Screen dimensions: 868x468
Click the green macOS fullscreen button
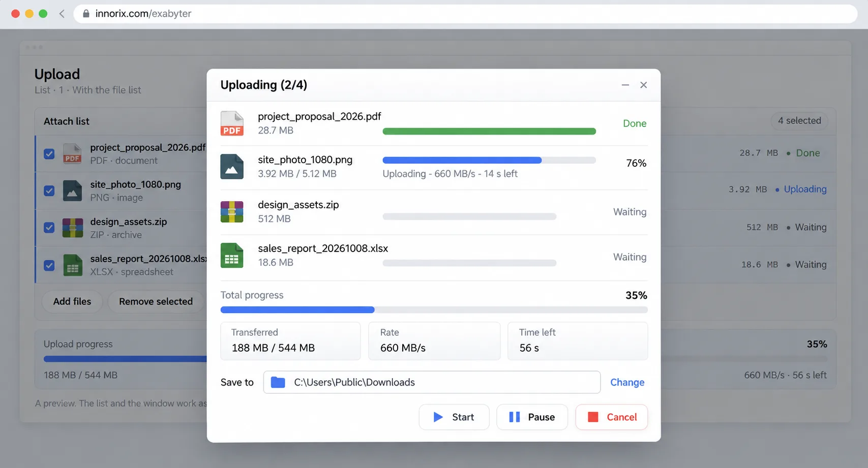point(43,14)
